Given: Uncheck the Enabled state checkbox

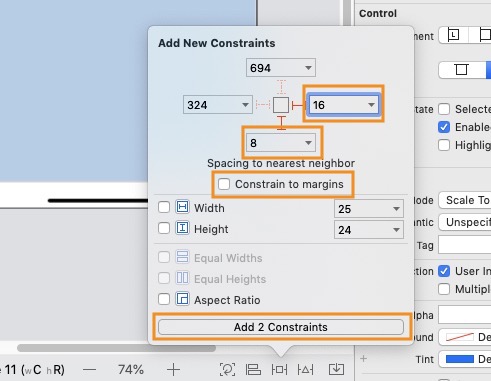Looking at the screenshot, I should pos(444,127).
